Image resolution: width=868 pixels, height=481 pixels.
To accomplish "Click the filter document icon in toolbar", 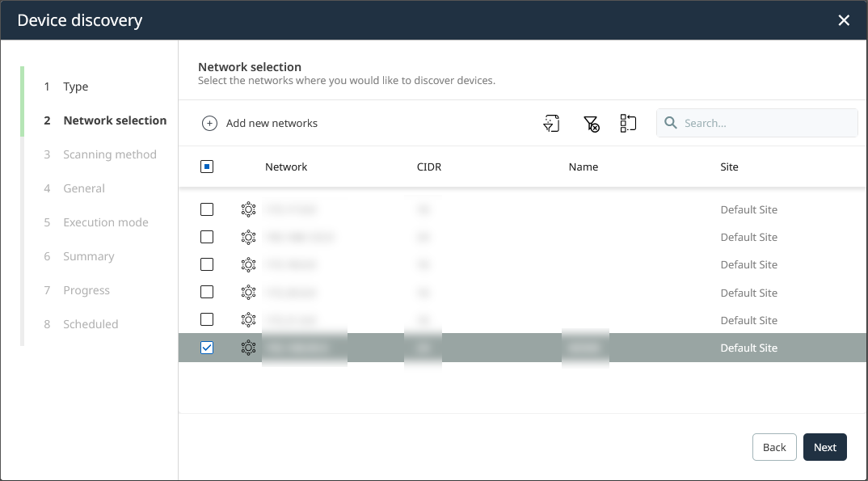I will 551,123.
